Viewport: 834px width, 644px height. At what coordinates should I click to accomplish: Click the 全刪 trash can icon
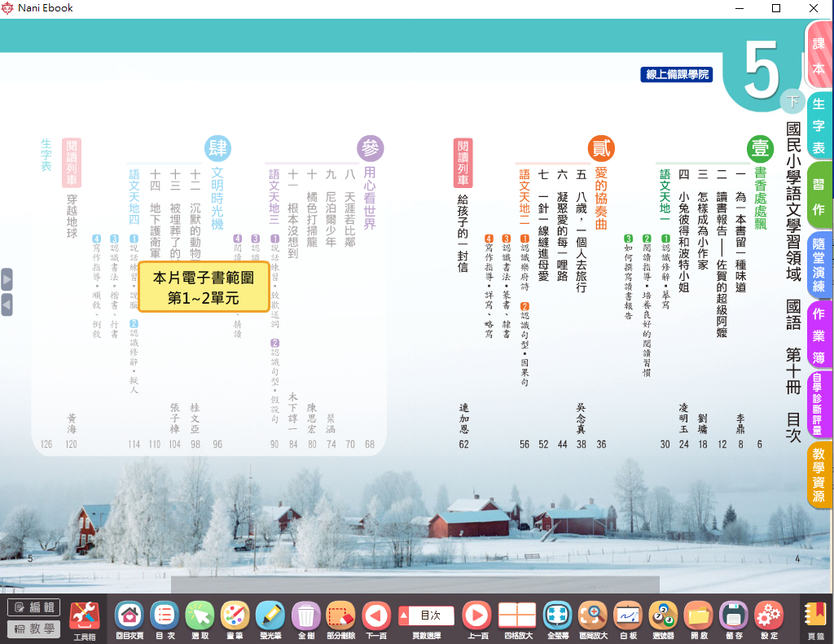(305, 616)
